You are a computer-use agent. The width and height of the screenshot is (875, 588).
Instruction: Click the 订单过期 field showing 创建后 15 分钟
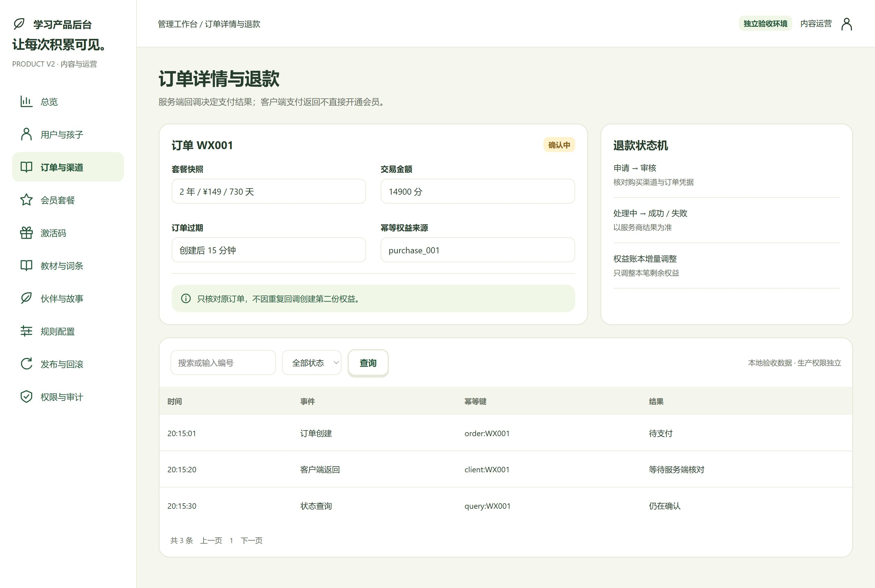tap(269, 250)
